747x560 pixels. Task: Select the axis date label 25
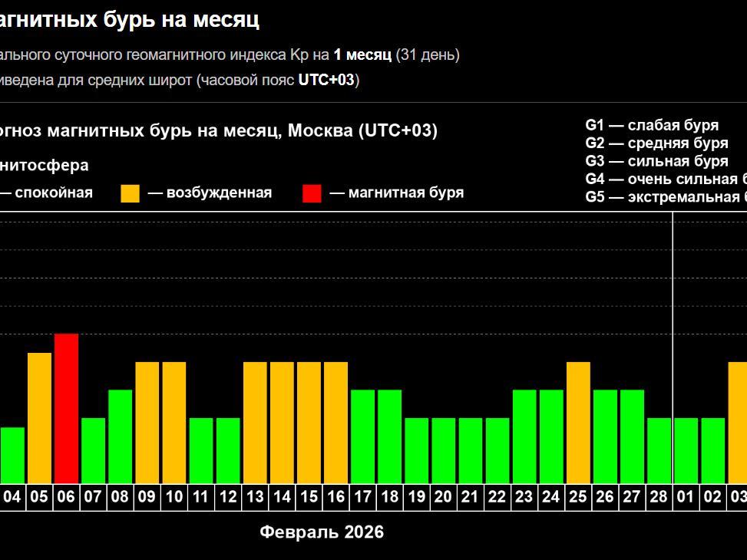click(x=578, y=497)
